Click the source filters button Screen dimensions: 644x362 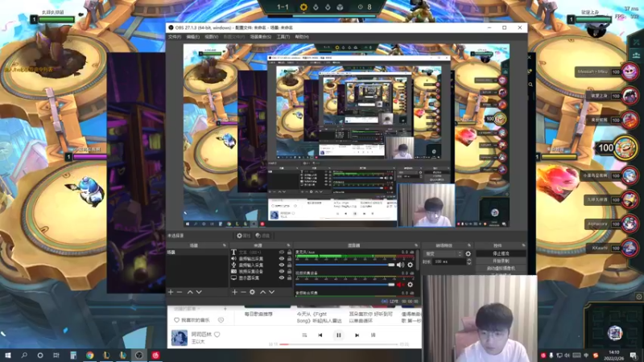coord(262,236)
